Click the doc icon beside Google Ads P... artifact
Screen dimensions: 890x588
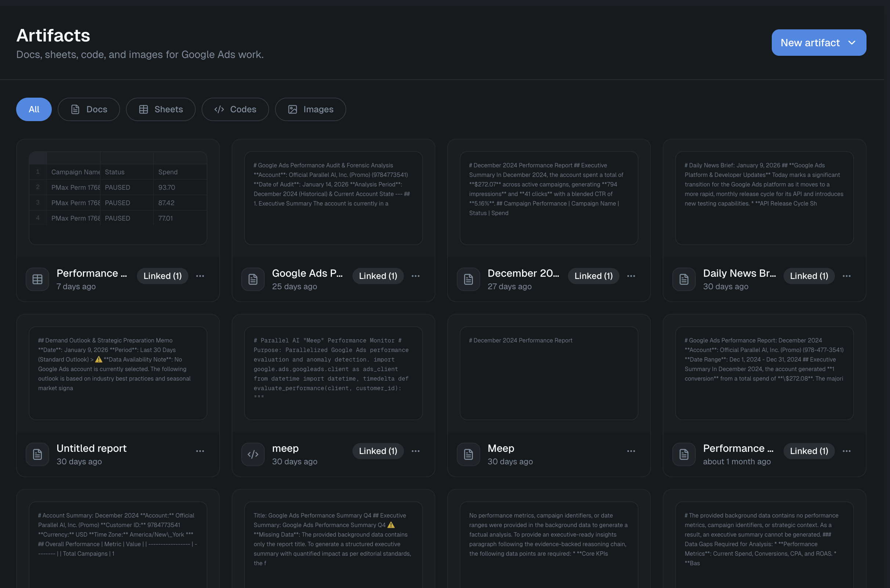253,279
